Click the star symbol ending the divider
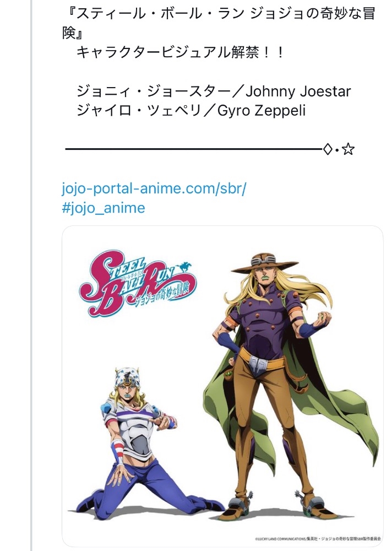 coord(347,149)
